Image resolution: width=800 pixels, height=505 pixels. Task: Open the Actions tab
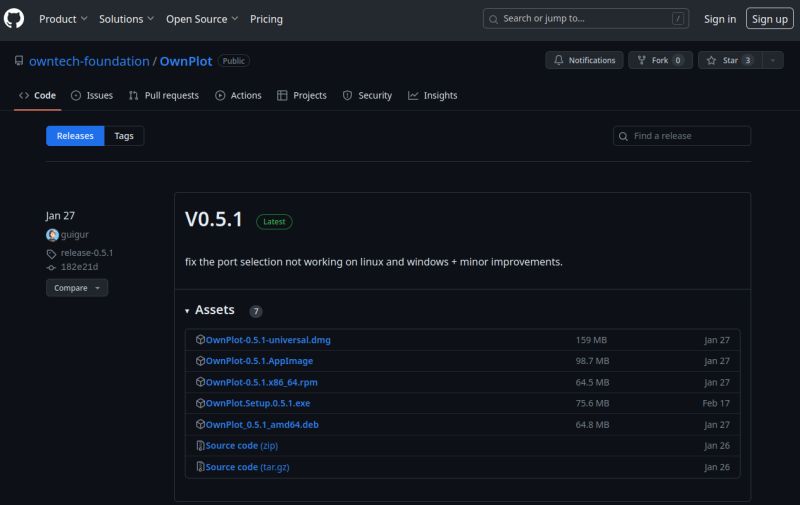[238, 95]
